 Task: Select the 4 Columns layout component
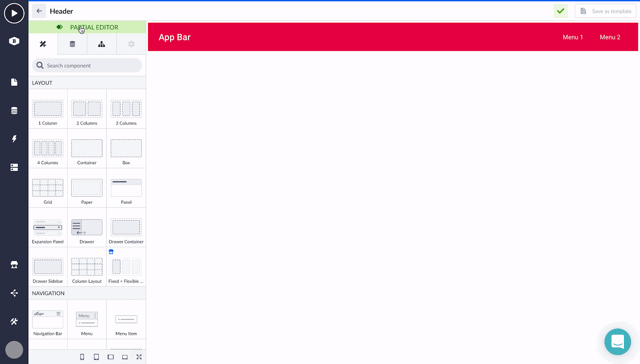[x=48, y=148]
